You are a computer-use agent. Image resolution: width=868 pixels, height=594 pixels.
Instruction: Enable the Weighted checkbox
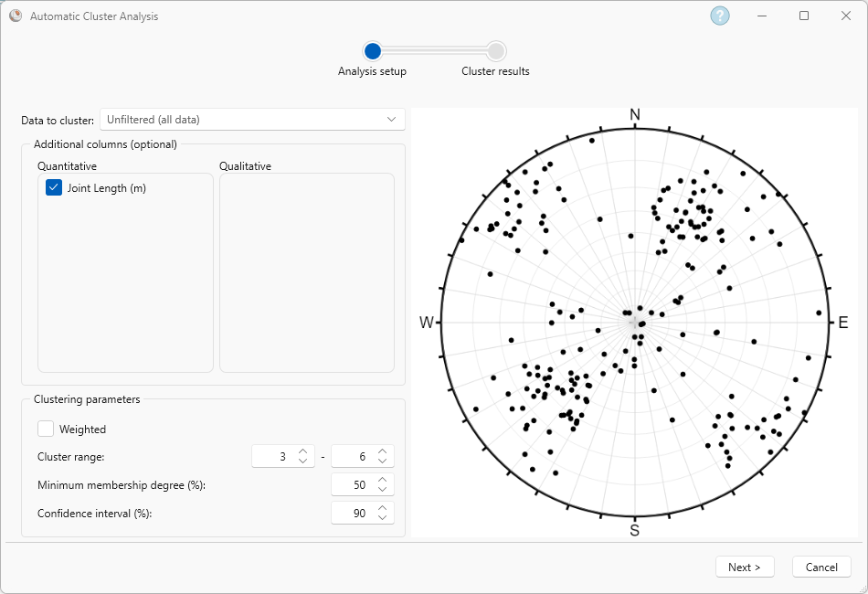point(46,429)
